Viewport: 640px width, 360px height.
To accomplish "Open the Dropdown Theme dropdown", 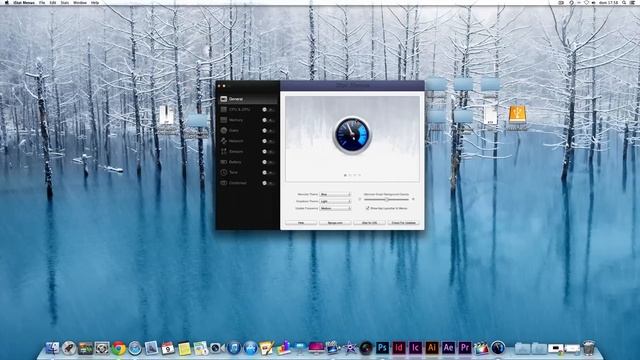I will 335,201.
